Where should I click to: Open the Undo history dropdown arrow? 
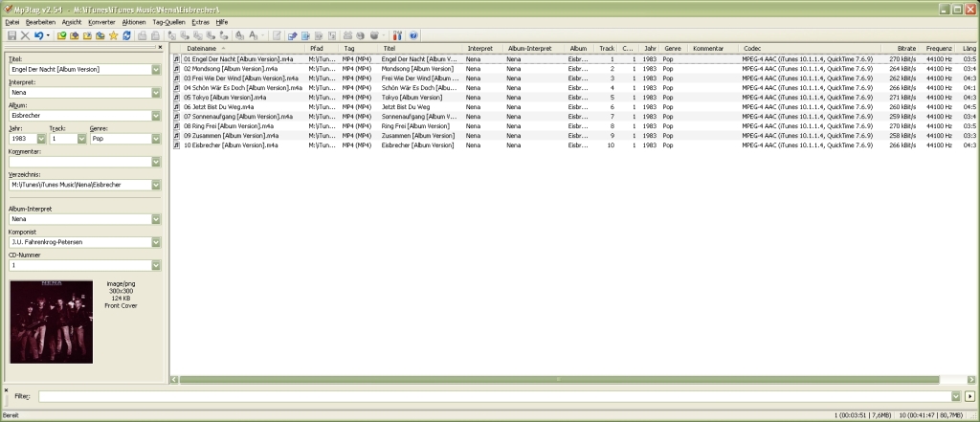point(48,35)
